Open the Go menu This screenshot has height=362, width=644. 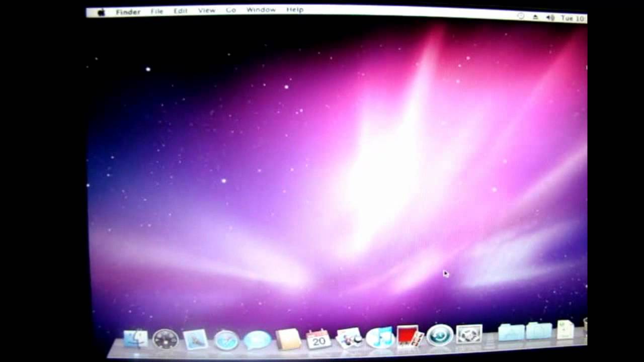231,10
